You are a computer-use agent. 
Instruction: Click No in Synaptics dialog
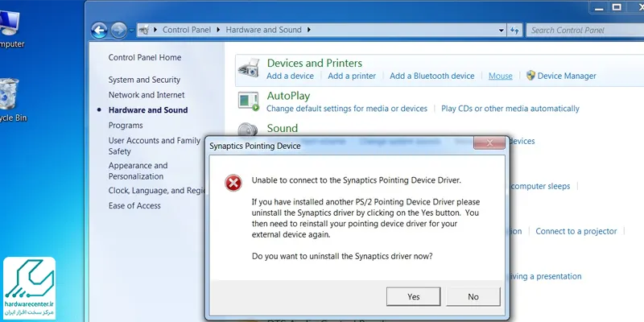[x=473, y=296]
